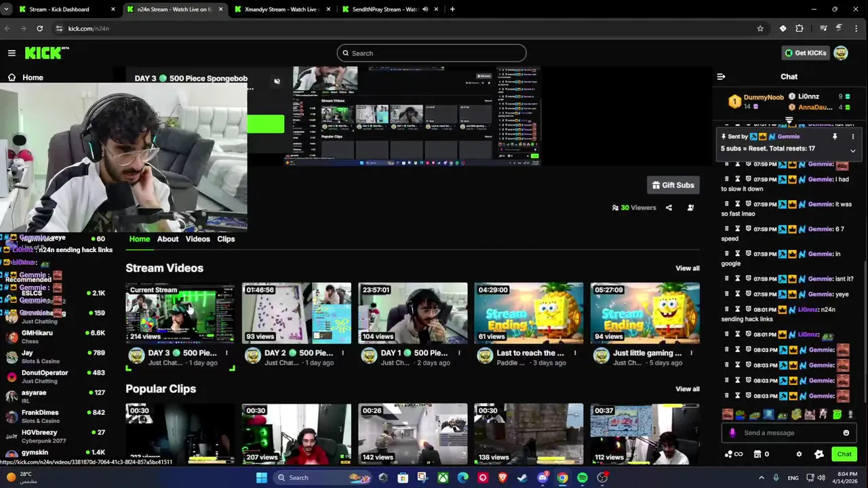Delete Gemmie's 'yeye' chat message

727,294
